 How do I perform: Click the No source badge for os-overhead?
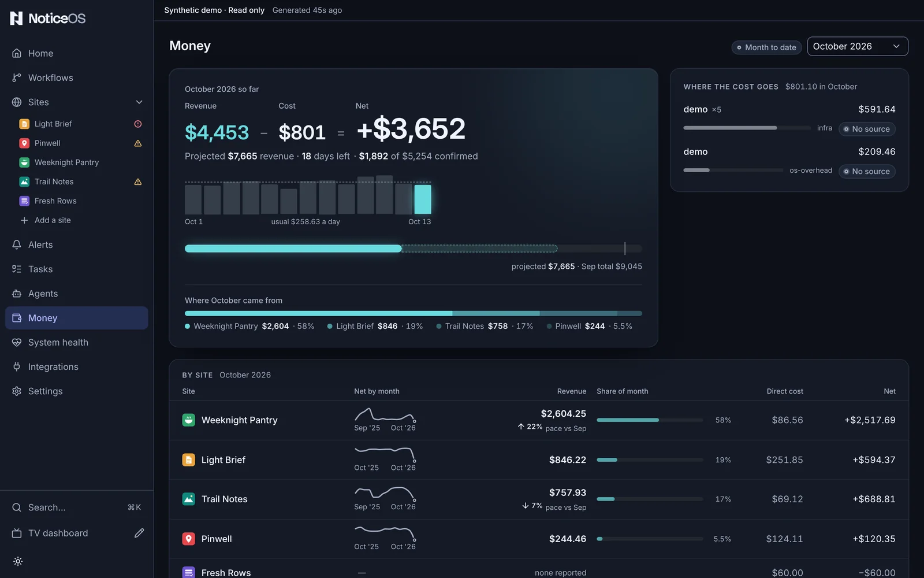tap(867, 172)
